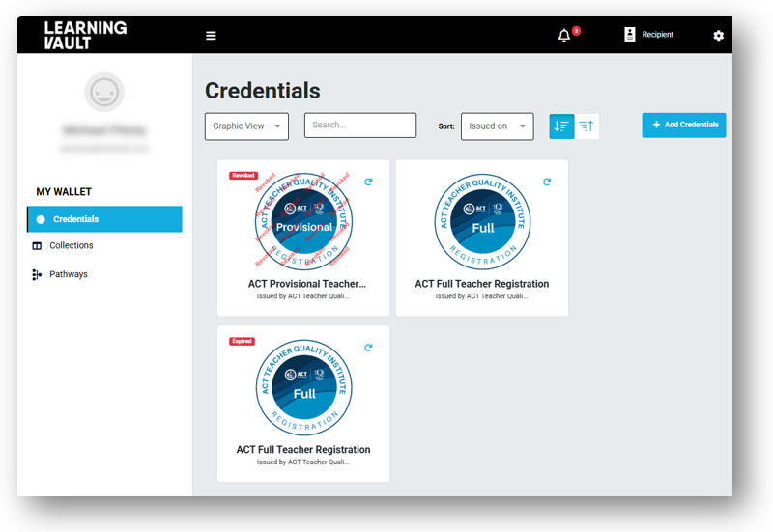Click the MY WALLET heading
The width and height of the screenshot is (773, 532).
(64, 191)
